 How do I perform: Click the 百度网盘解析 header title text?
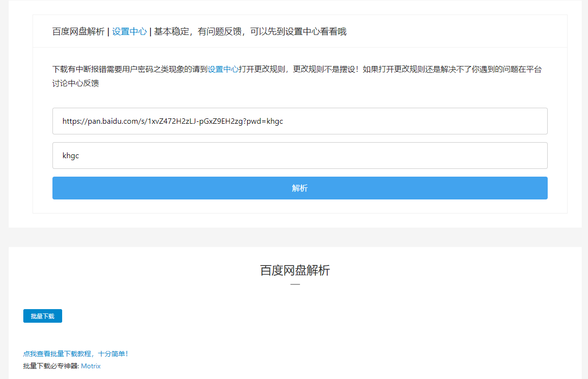pos(78,32)
